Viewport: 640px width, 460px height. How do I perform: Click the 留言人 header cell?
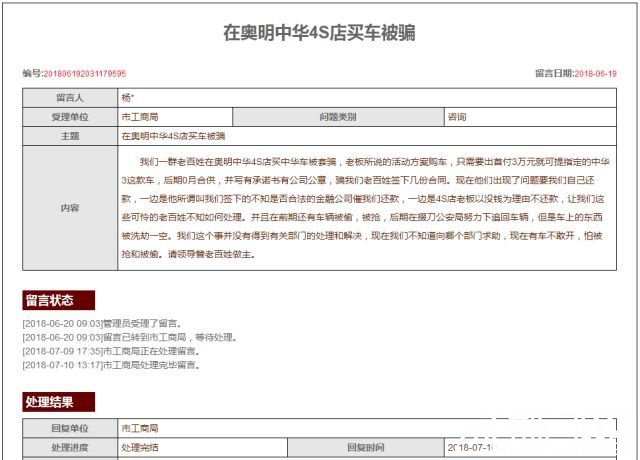point(70,98)
